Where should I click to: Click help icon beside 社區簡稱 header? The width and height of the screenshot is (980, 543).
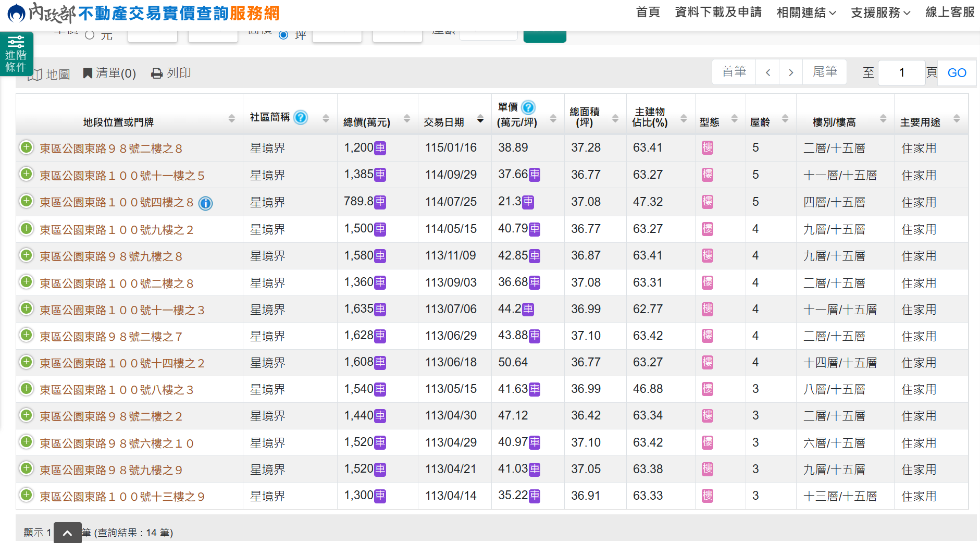point(301,117)
